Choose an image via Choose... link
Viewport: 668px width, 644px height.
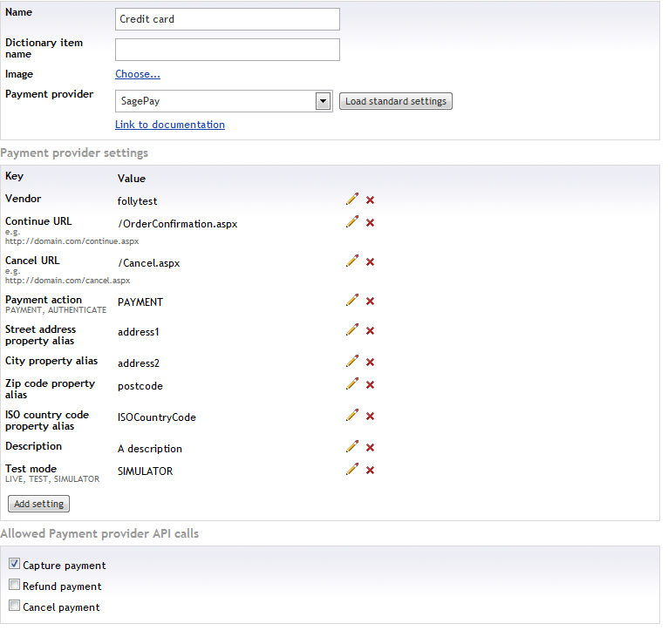(138, 74)
